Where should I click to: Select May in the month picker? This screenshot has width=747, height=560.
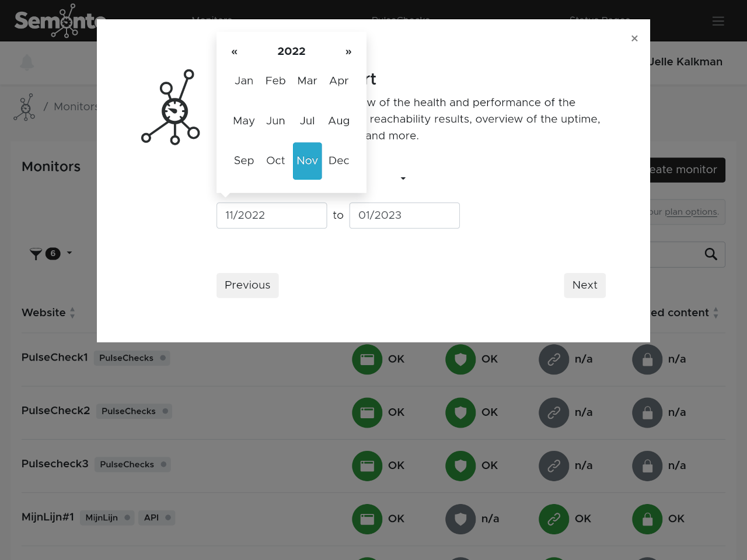coord(244,121)
